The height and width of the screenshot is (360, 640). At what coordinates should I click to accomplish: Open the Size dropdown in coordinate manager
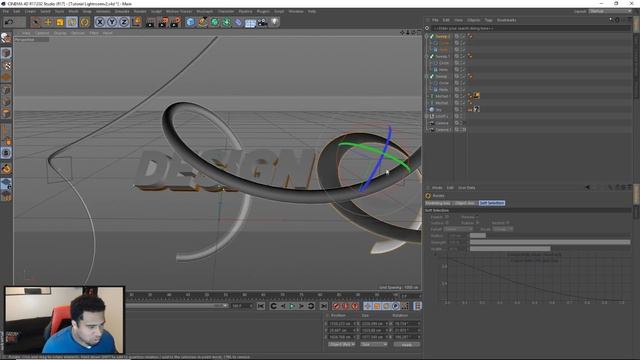373,344
